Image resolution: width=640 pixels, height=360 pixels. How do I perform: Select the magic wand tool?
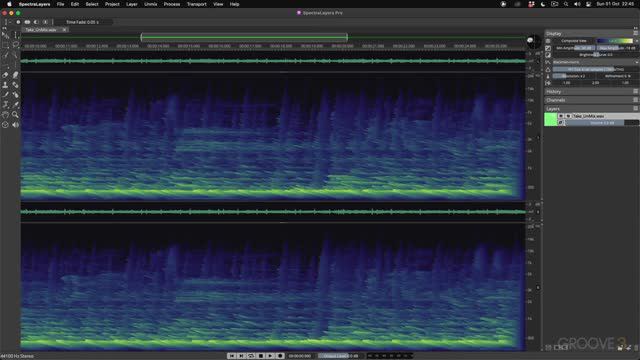pyautogui.click(x=5, y=55)
